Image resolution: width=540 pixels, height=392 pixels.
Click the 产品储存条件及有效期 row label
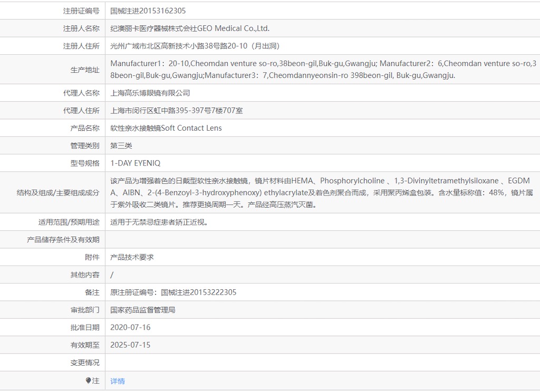click(x=63, y=240)
